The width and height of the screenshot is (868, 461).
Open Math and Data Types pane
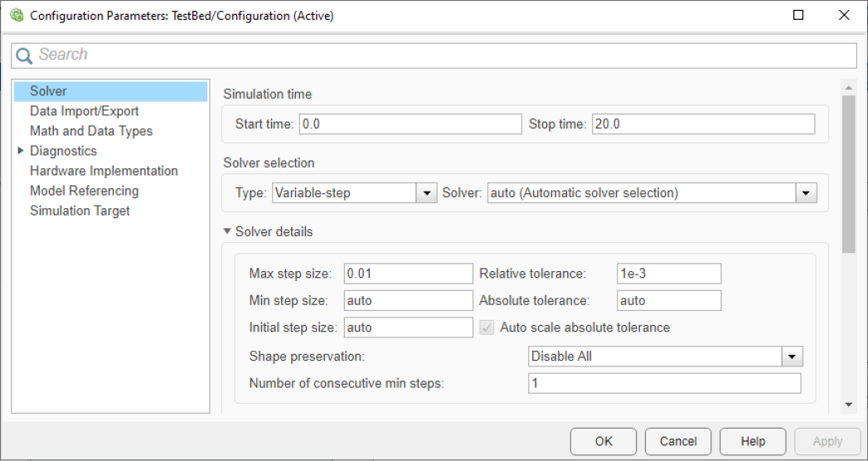click(x=91, y=131)
